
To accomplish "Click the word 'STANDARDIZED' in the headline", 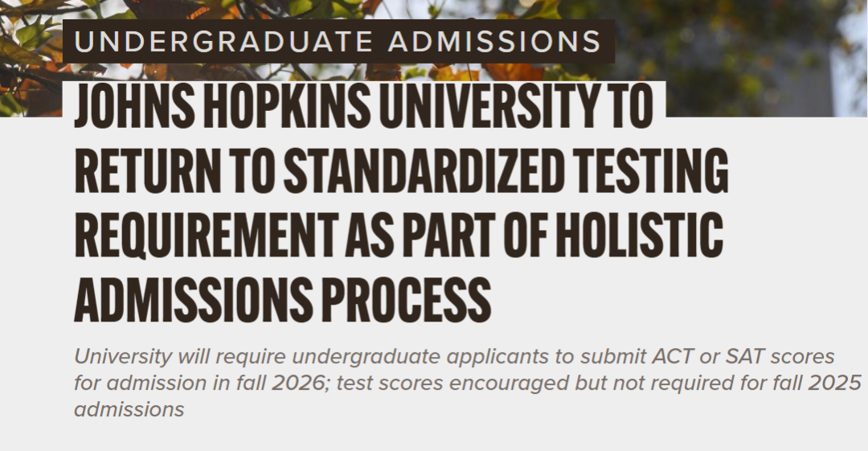I will [424, 170].
